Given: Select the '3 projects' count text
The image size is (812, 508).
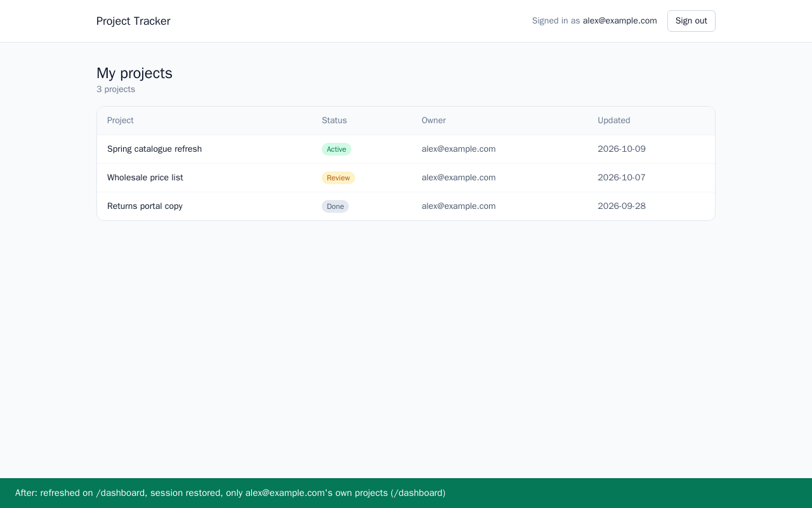Looking at the screenshot, I should pyautogui.click(x=115, y=90).
